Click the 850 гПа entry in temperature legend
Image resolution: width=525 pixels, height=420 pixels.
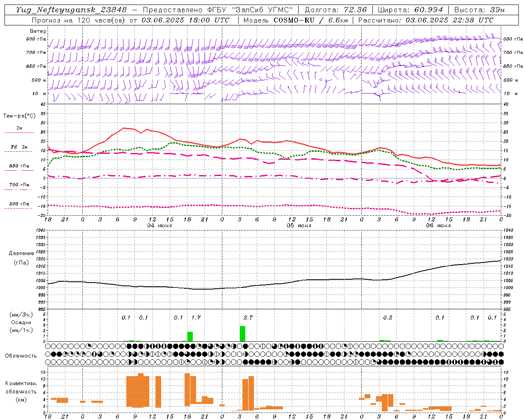tap(19, 166)
